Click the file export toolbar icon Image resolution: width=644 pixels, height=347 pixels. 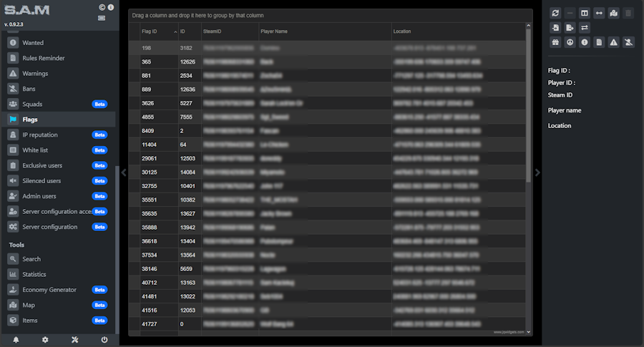[x=570, y=28]
